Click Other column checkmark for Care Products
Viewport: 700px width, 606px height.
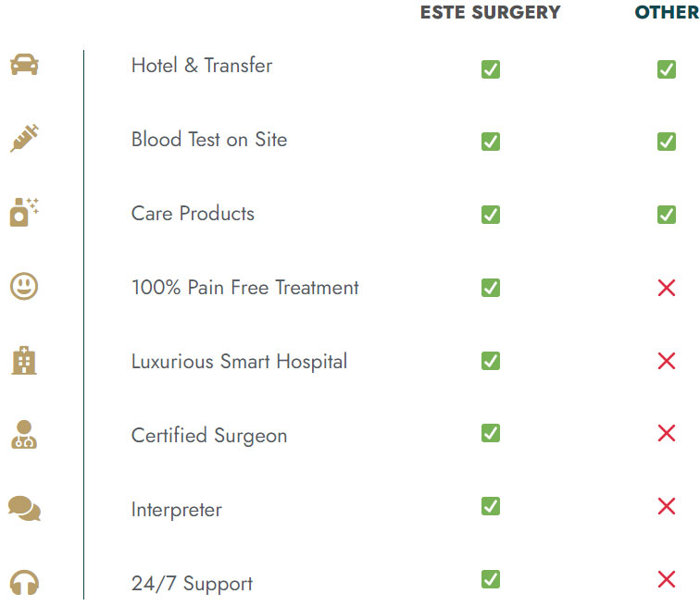click(x=666, y=215)
